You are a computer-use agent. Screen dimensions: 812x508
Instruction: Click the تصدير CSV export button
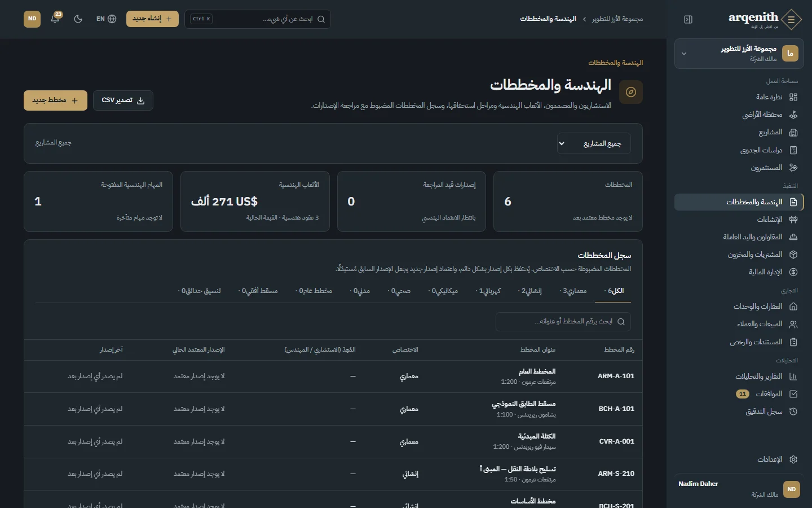pyautogui.click(x=123, y=100)
